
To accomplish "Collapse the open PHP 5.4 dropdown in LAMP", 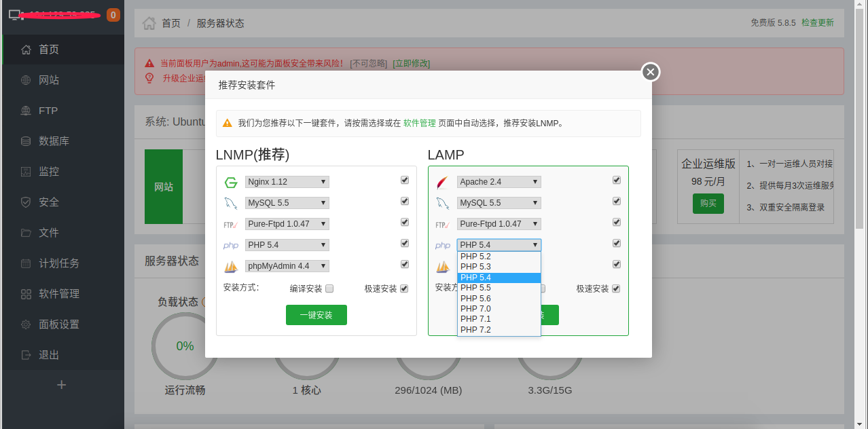I will click(x=499, y=245).
